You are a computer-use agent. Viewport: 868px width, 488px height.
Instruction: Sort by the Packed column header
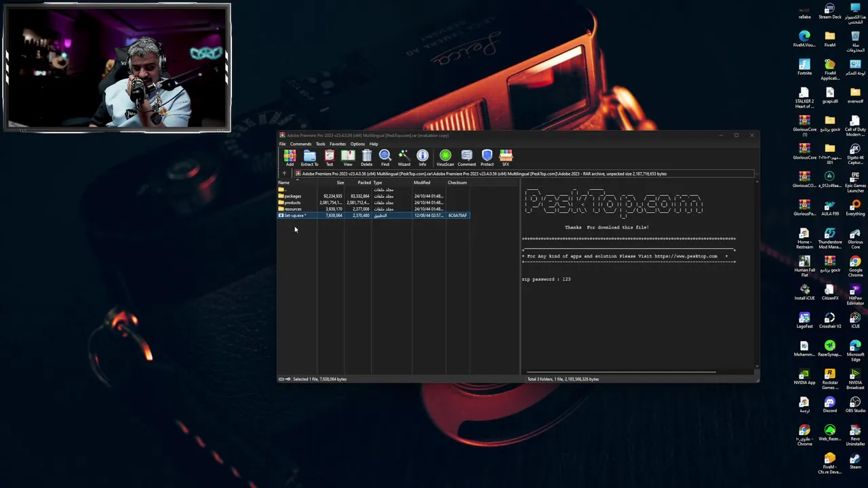(x=358, y=182)
